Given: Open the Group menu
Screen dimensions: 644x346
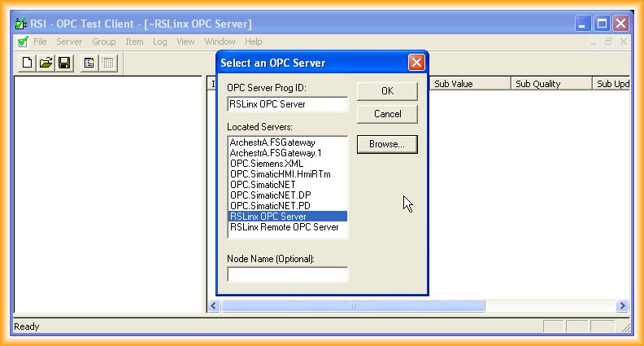Looking at the screenshot, I should (103, 42).
